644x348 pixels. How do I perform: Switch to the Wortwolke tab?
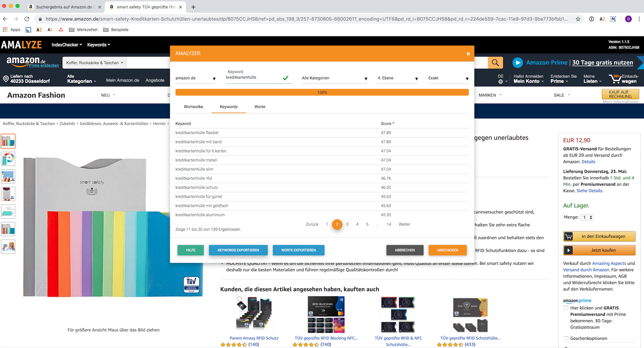[x=193, y=107]
